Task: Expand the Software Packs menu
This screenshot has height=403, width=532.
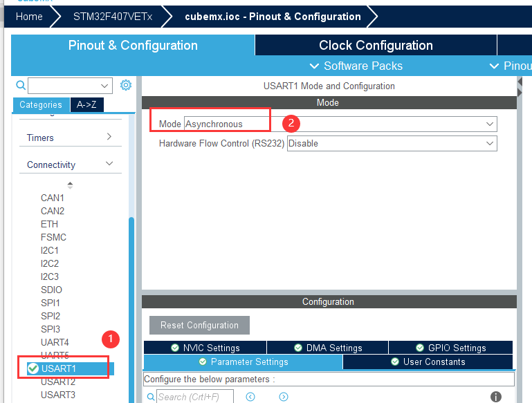Action: (x=356, y=66)
